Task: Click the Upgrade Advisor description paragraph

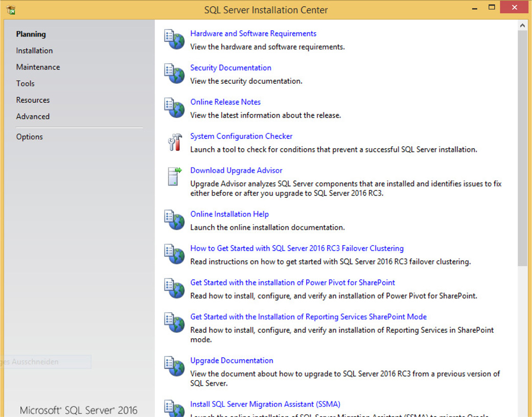Action: pyautogui.click(x=346, y=188)
